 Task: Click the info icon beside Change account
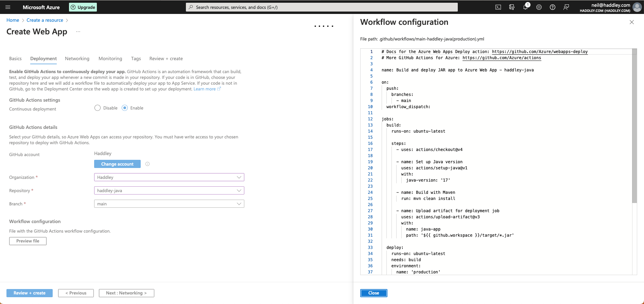(147, 164)
